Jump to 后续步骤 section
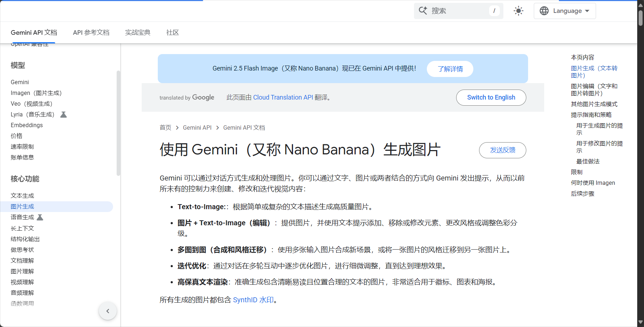This screenshot has width=644, height=327. [582, 193]
